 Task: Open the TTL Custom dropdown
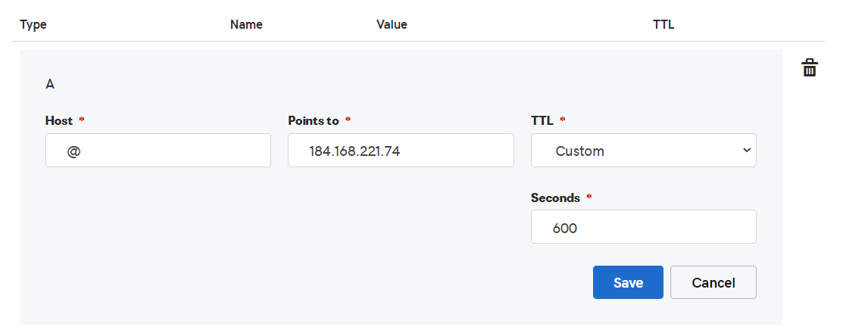click(x=643, y=150)
